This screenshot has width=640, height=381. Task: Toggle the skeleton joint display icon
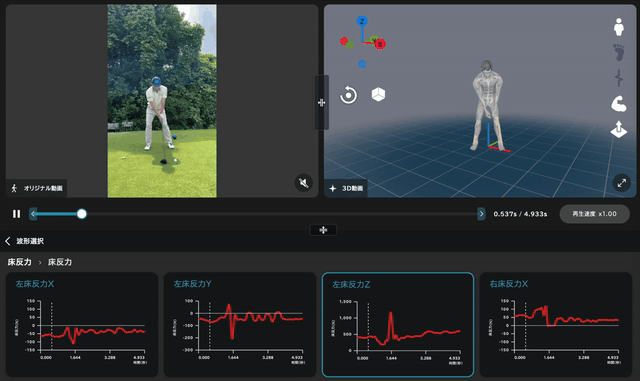[x=619, y=78]
